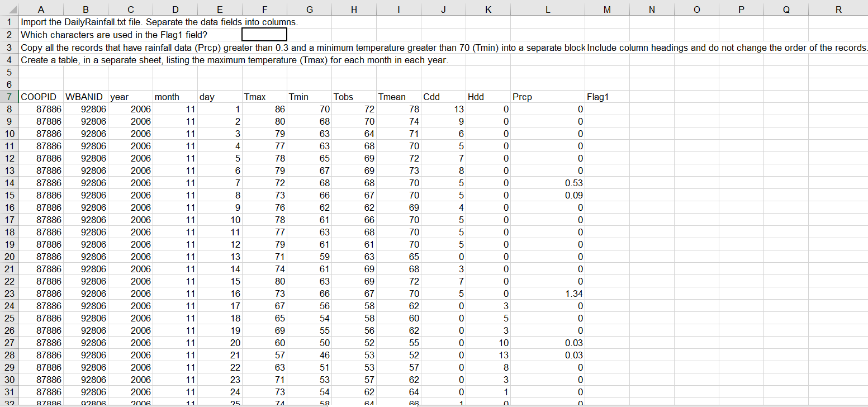Screen dimensions: 868x407
Task: Select the COOPID header cell
Action: (x=34, y=97)
